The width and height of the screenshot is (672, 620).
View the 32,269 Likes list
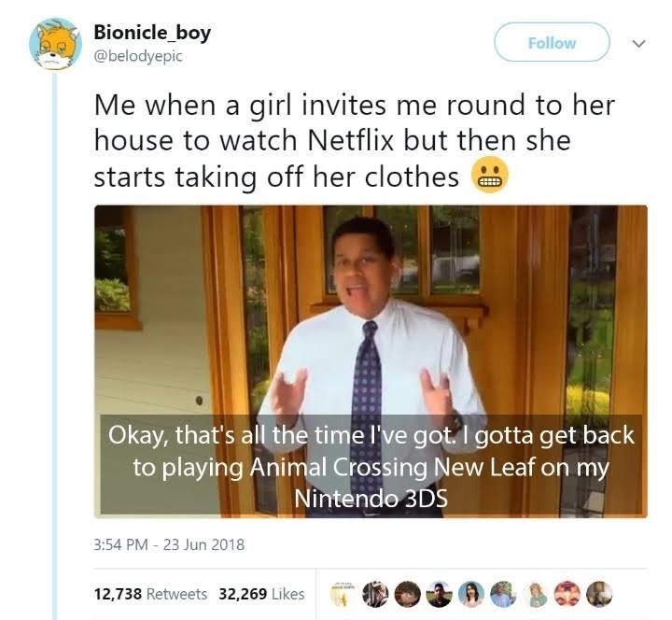coord(262,594)
